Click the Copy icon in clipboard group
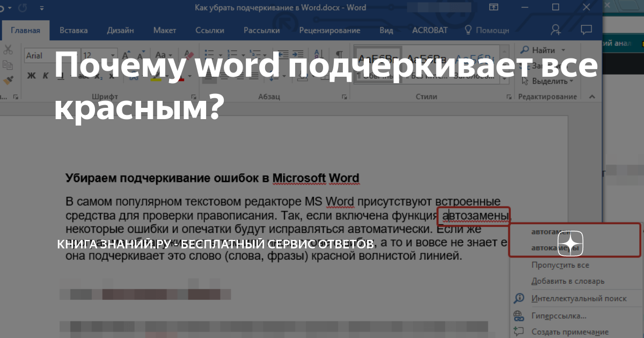This screenshot has height=338, width=644. [x=8, y=65]
